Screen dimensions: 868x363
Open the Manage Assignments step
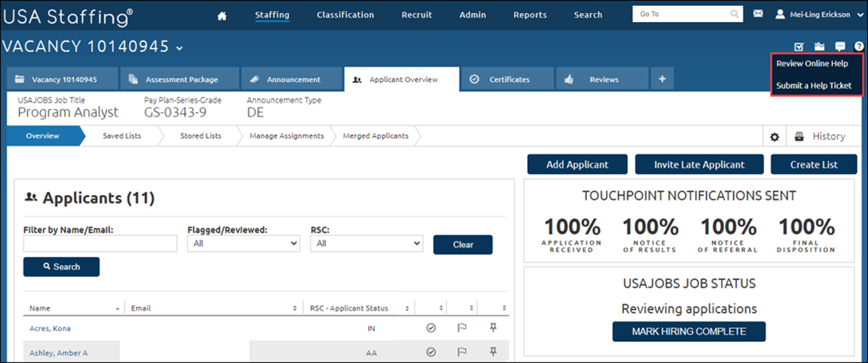tap(287, 136)
